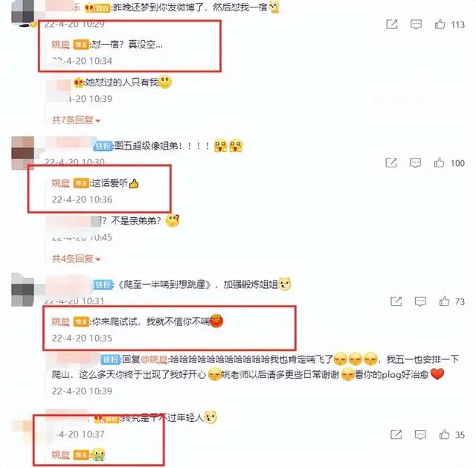This screenshot has width=476, height=468.
Task: Share the comment with 100 likes
Action: (391, 163)
